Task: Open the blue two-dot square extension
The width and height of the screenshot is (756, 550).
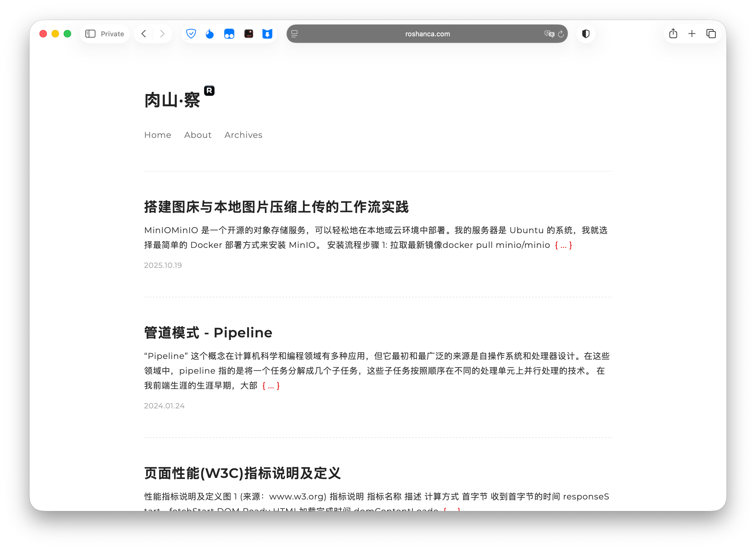Action: point(229,34)
